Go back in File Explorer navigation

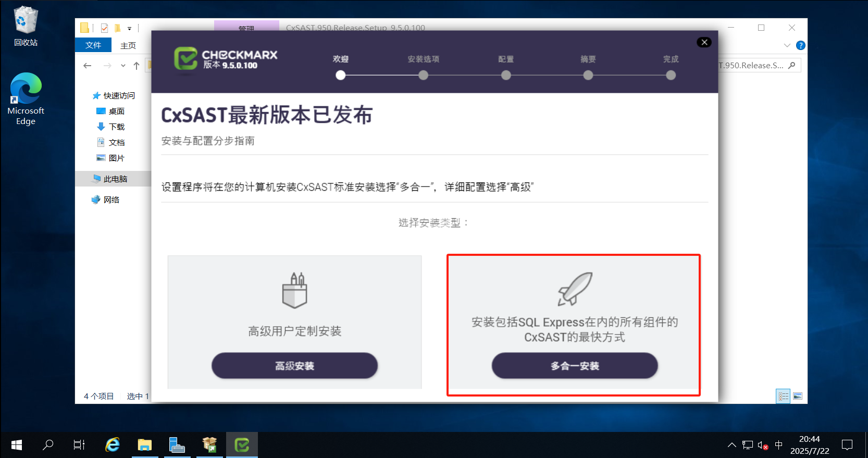click(88, 66)
